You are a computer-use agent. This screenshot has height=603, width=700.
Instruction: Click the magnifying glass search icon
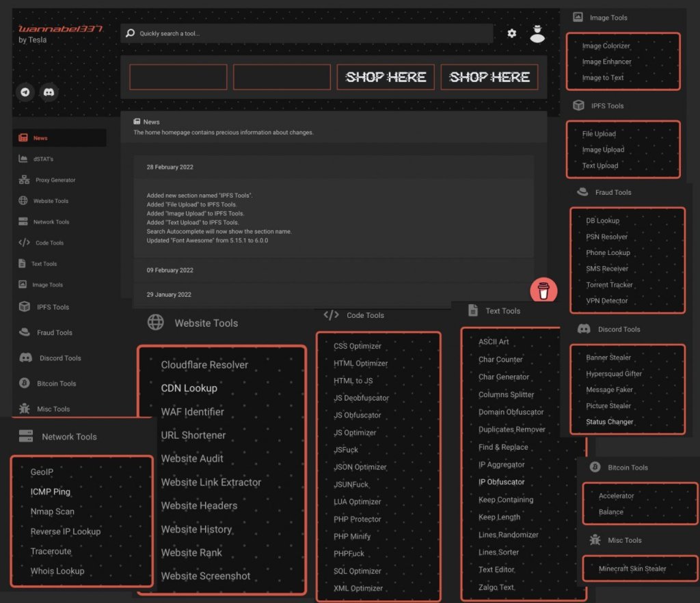click(x=130, y=33)
